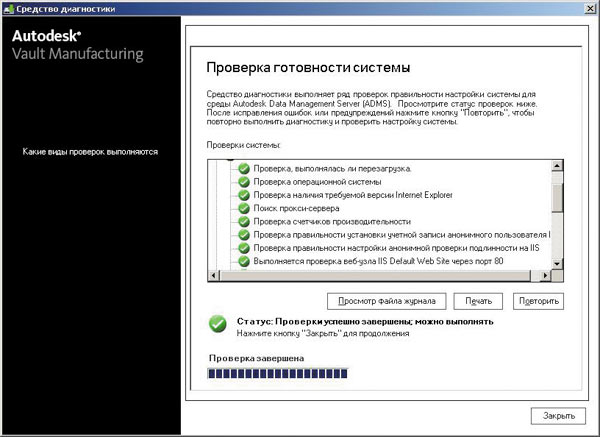Click check icon beside performance counters row

244,222
